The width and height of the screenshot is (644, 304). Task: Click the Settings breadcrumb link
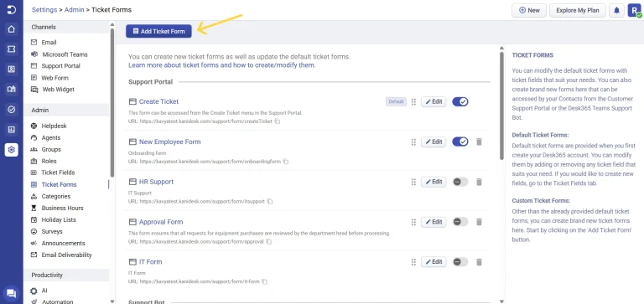point(44,10)
